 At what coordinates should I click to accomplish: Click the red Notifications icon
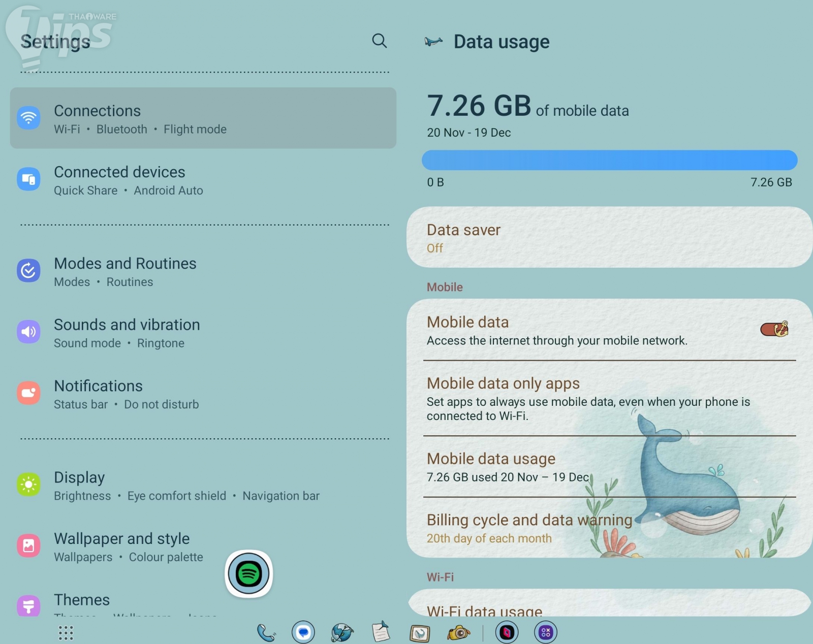click(x=28, y=393)
